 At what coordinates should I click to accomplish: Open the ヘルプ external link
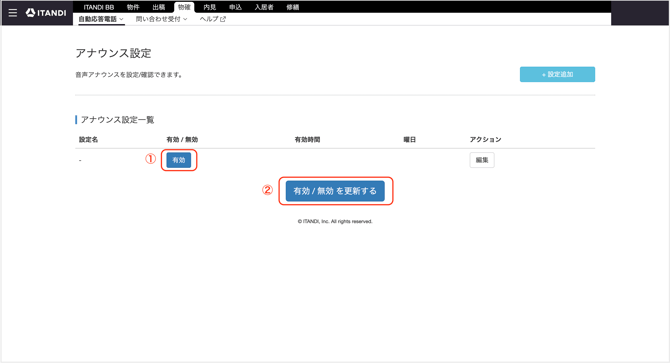tap(212, 19)
